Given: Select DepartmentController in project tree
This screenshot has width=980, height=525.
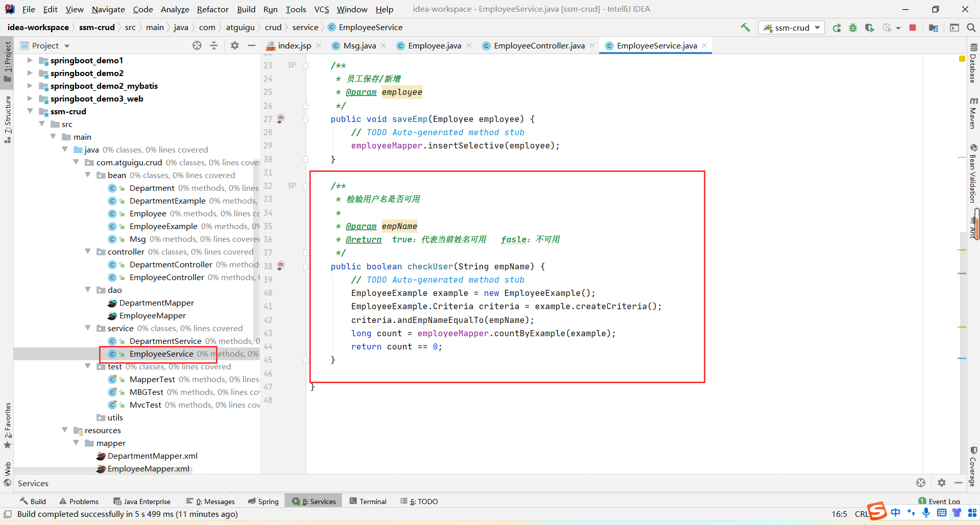Looking at the screenshot, I should [170, 264].
